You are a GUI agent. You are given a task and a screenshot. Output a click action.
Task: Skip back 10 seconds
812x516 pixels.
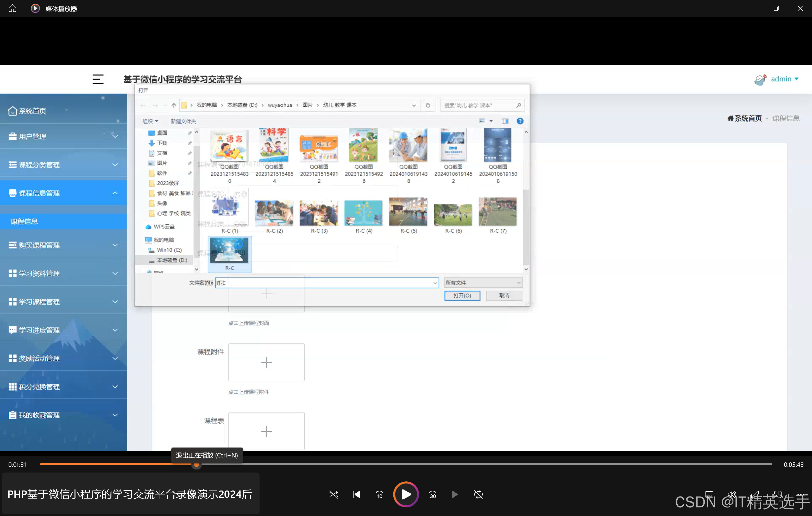379,494
